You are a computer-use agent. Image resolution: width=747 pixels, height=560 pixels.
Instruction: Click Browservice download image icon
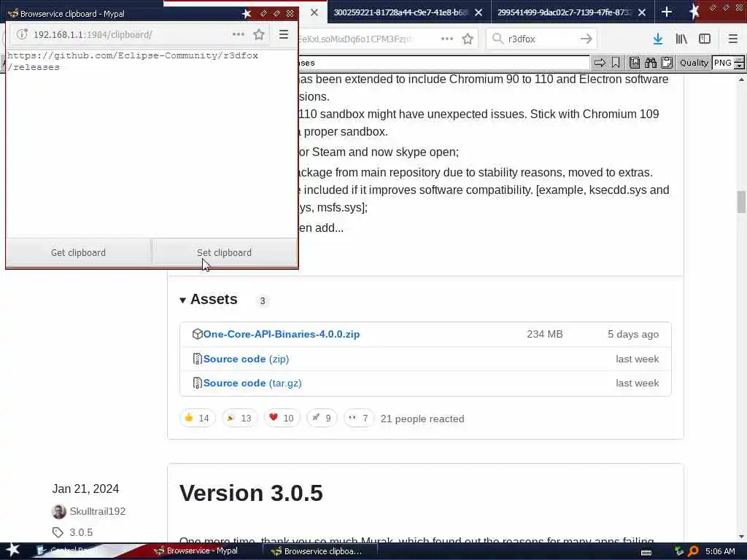(635, 63)
